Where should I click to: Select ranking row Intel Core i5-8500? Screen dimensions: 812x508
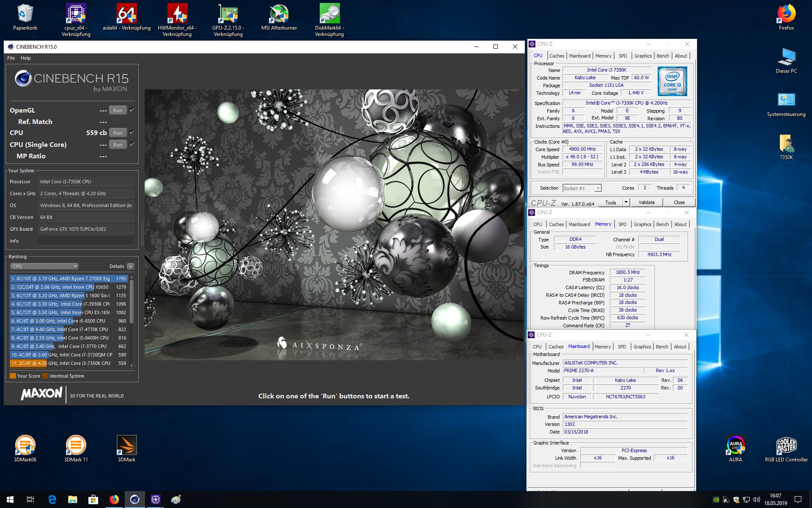coord(69,321)
